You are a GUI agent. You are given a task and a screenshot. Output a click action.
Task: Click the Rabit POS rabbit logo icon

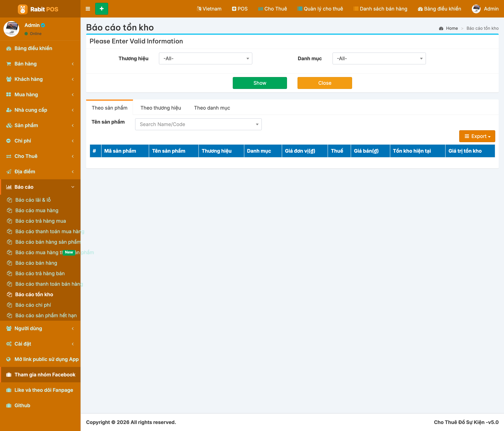pos(23,9)
